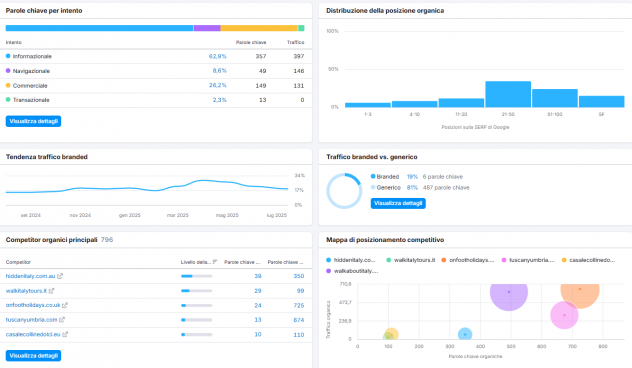Toggle casalecollinedo... legend entry in competitive map

[x=588, y=260]
